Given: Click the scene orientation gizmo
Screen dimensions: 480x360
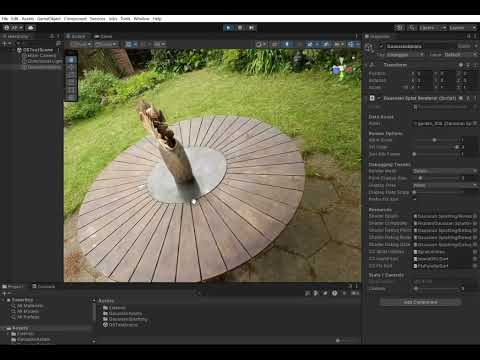Looking at the screenshot, I should pyautogui.click(x=342, y=68).
